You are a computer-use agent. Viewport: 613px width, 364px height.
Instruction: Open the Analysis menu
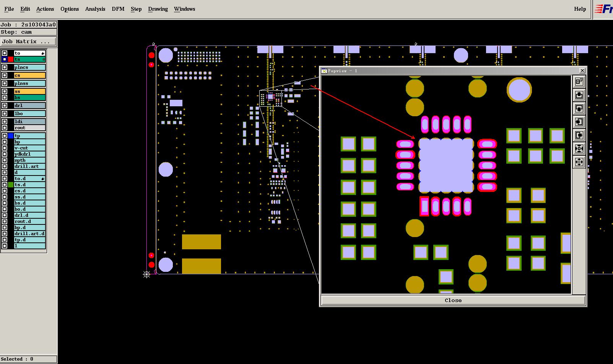pyautogui.click(x=95, y=9)
